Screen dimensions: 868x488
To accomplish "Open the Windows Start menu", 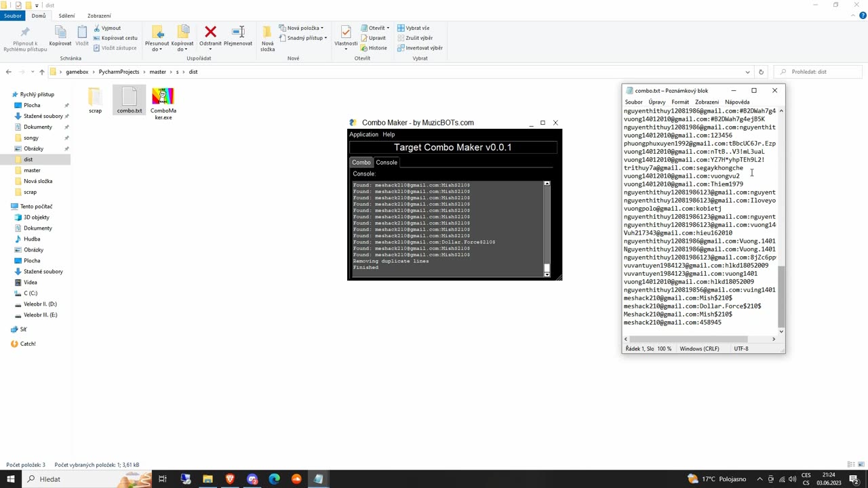I will pos(10,479).
